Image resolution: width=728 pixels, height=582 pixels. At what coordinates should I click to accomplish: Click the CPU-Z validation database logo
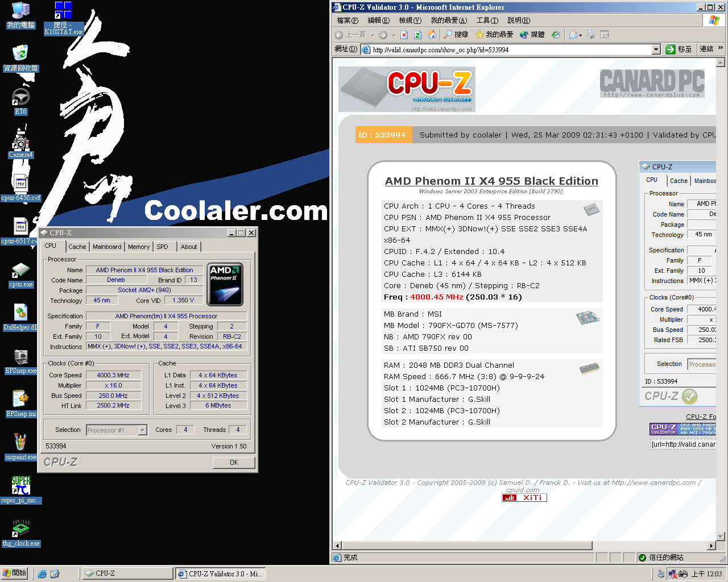407,89
